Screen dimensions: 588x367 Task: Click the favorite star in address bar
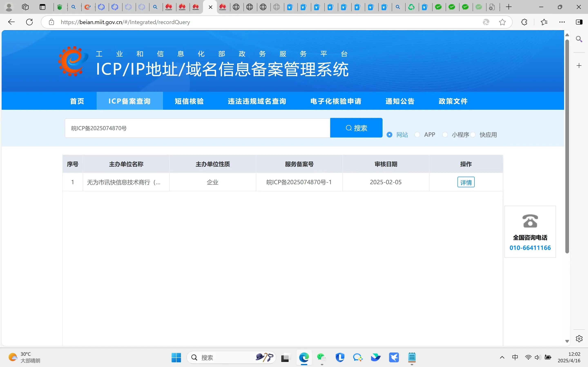502,22
